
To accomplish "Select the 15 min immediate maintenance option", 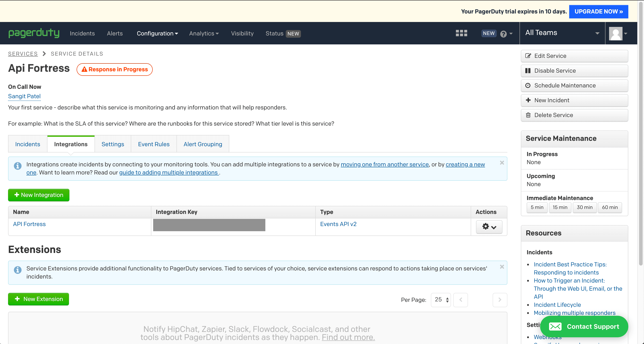I will [x=560, y=207].
